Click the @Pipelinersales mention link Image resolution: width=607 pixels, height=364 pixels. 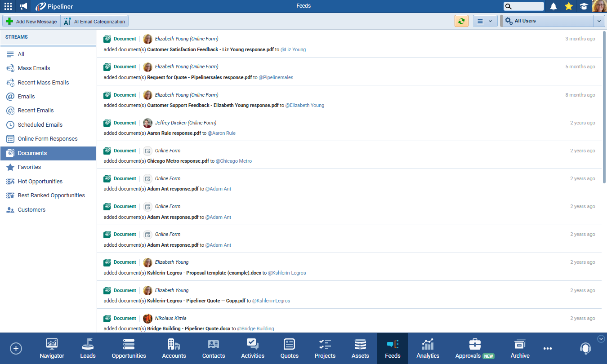pyautogui.click(x=276, y=77)
